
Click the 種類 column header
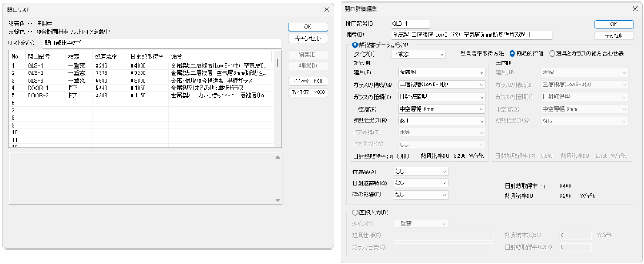coord(79,57)
